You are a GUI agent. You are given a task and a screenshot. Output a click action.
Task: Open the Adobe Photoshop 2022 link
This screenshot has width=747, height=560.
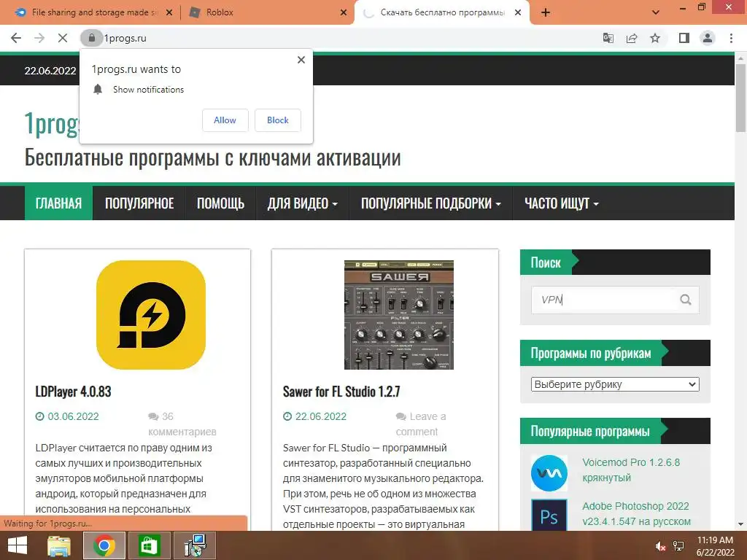(x=636, y=514)
